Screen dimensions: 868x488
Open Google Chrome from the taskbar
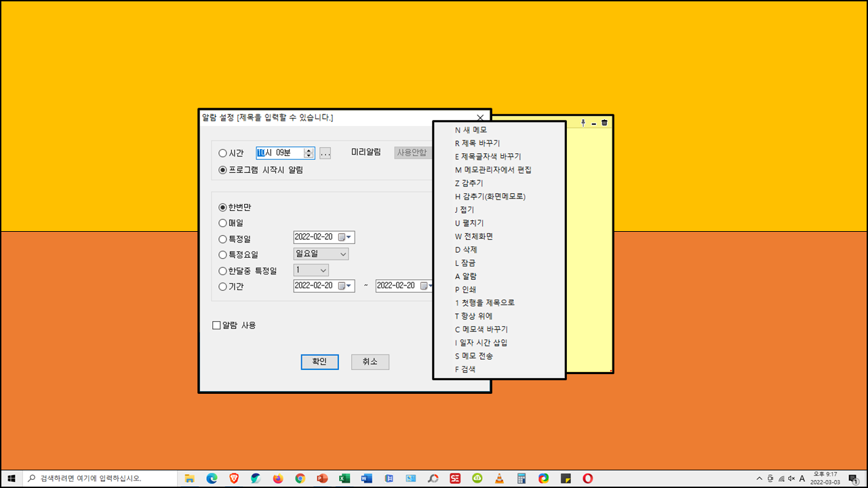[x=300, y=478]
